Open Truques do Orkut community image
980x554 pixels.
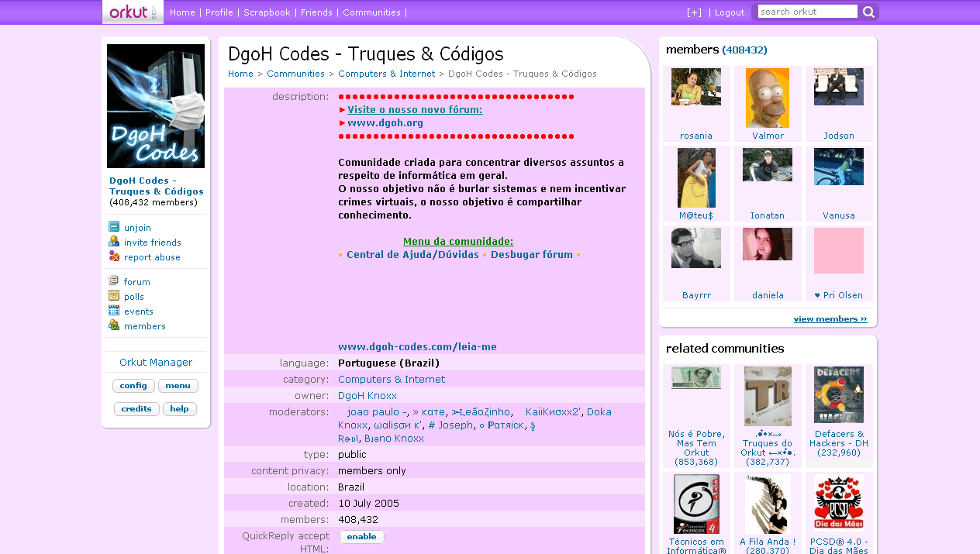[x=768, y=397]
